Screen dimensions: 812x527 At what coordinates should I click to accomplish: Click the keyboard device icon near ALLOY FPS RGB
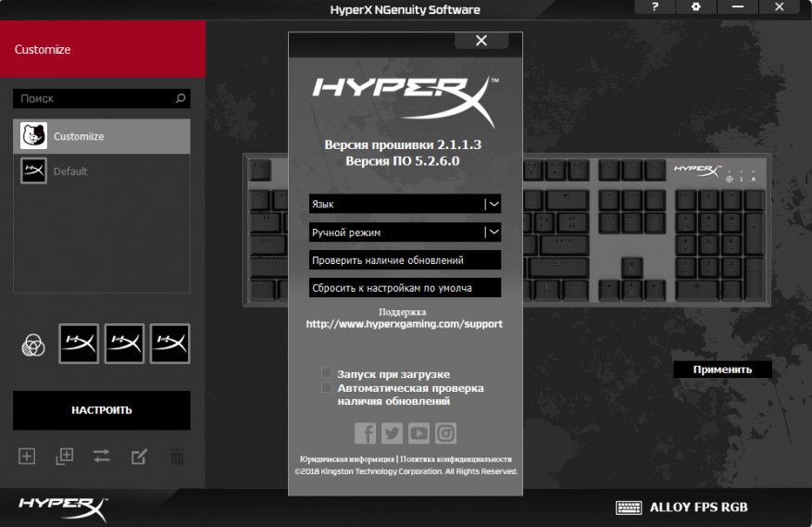[x=629, y=508]
